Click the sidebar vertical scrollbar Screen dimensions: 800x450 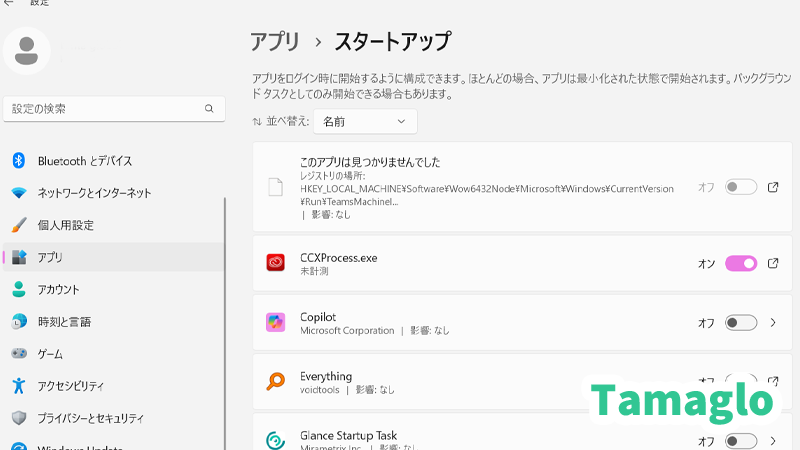tap(224, 323)
